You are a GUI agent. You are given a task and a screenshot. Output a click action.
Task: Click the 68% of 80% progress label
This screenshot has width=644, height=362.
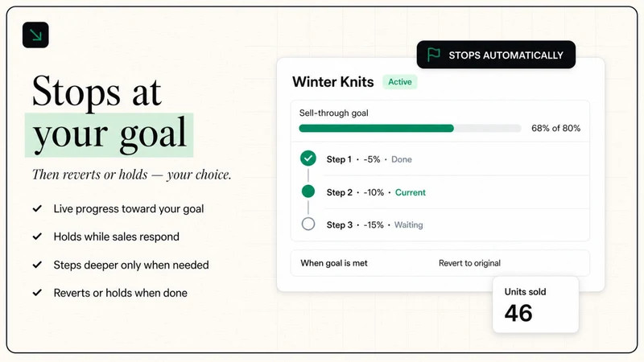555,128
